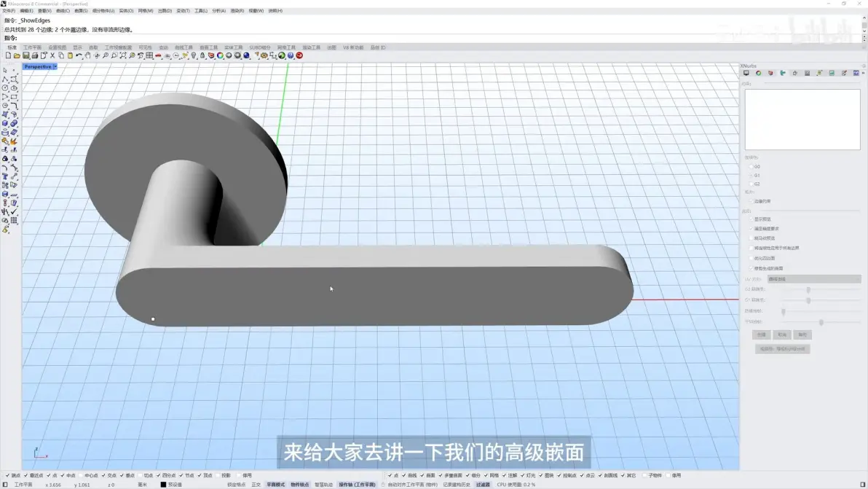Switch to the 实体工具 toolbar tab
868x489 pixels.
(x=233, y=47)
